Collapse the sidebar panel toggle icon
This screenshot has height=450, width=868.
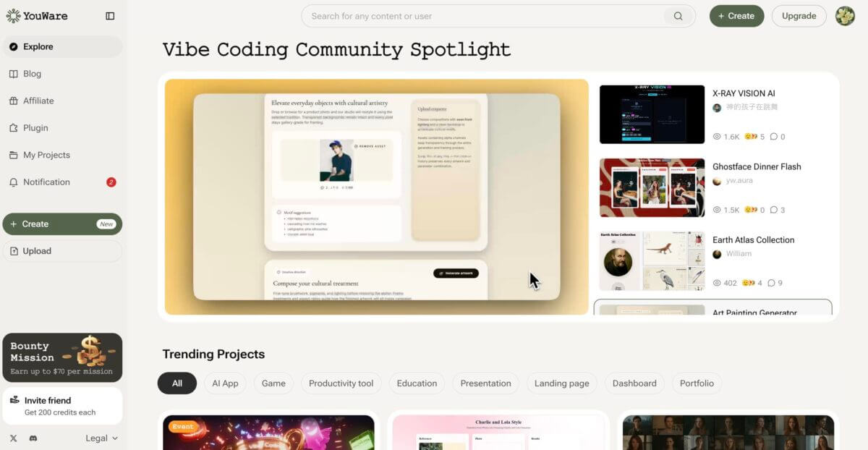110,16
